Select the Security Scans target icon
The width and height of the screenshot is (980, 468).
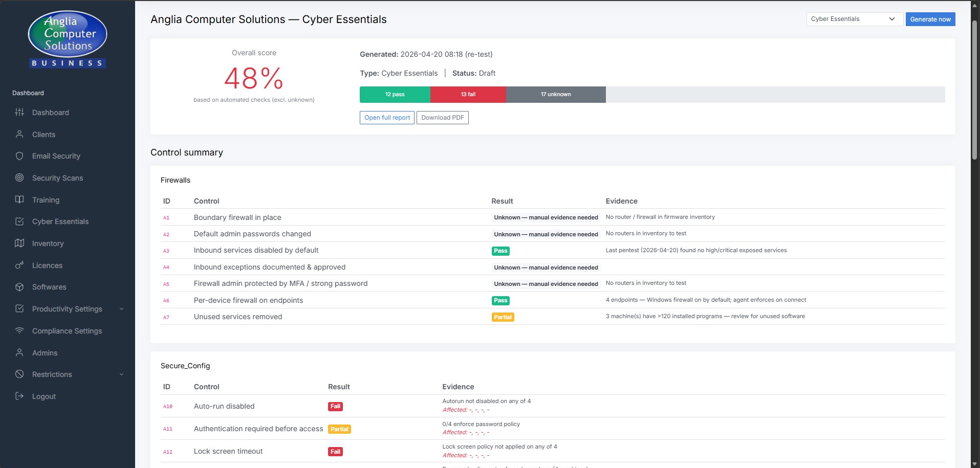pyautogui.click(x=19, y=178)
